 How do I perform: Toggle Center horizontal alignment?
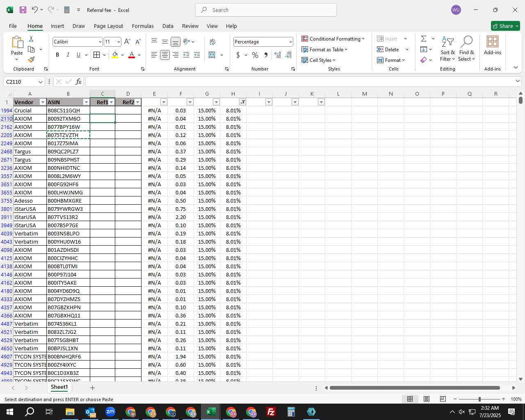click(164, 55)
